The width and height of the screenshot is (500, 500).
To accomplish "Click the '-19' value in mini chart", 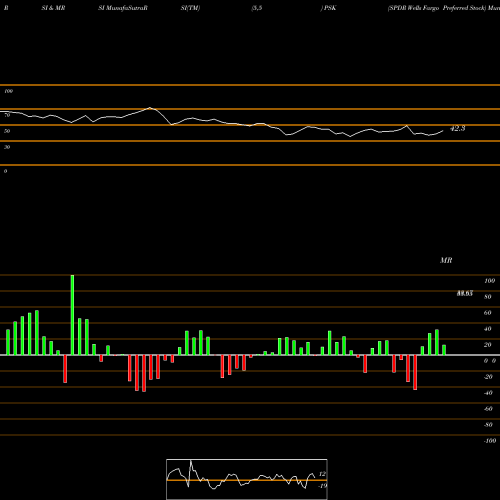I will tap(322, 486).
